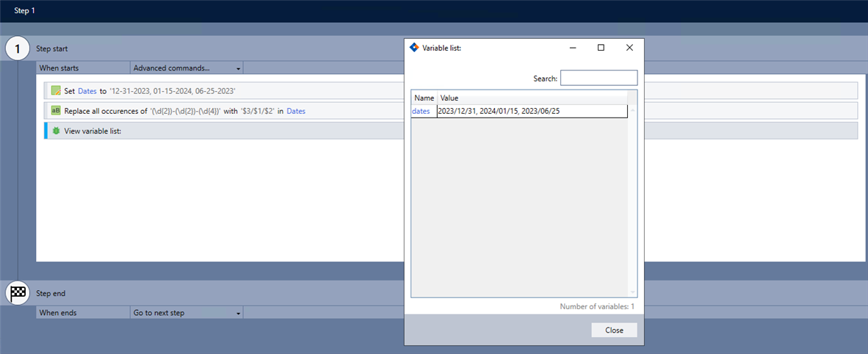The image size is (868, 354).
Task: Click the Step end label
Action: point(51,293)
